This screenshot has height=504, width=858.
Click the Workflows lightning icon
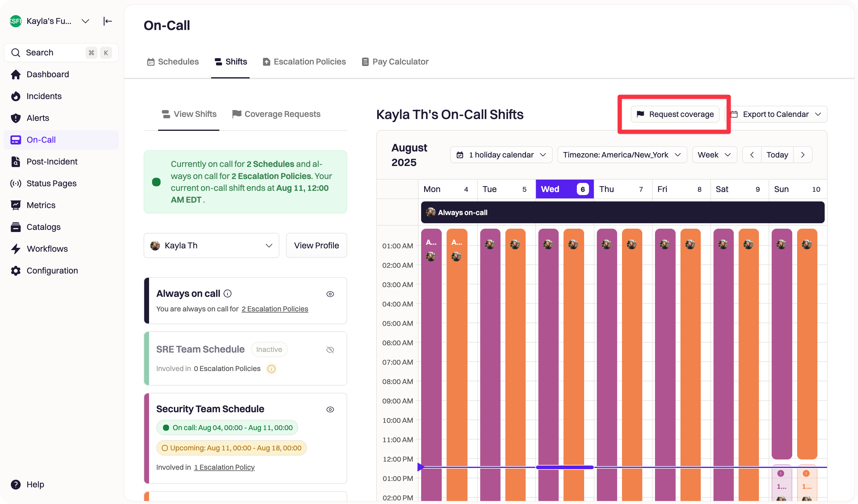pos(16,248)
